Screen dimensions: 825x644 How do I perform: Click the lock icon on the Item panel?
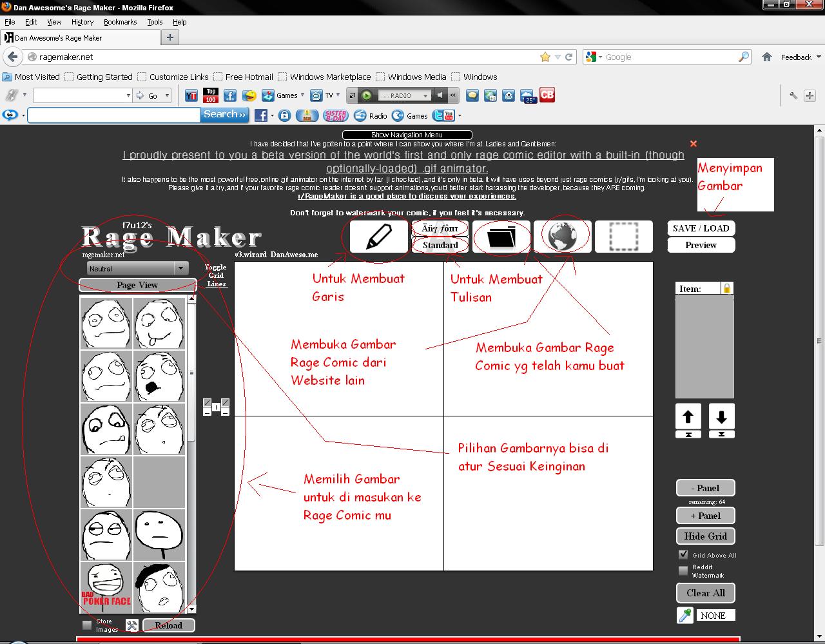[726, 287]
